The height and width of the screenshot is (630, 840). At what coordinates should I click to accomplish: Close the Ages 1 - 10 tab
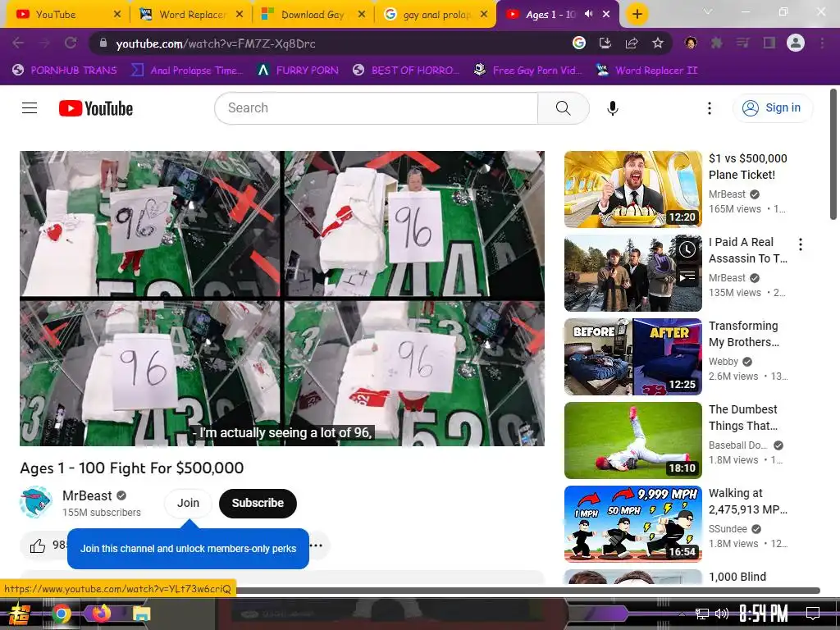click(606, 14)
